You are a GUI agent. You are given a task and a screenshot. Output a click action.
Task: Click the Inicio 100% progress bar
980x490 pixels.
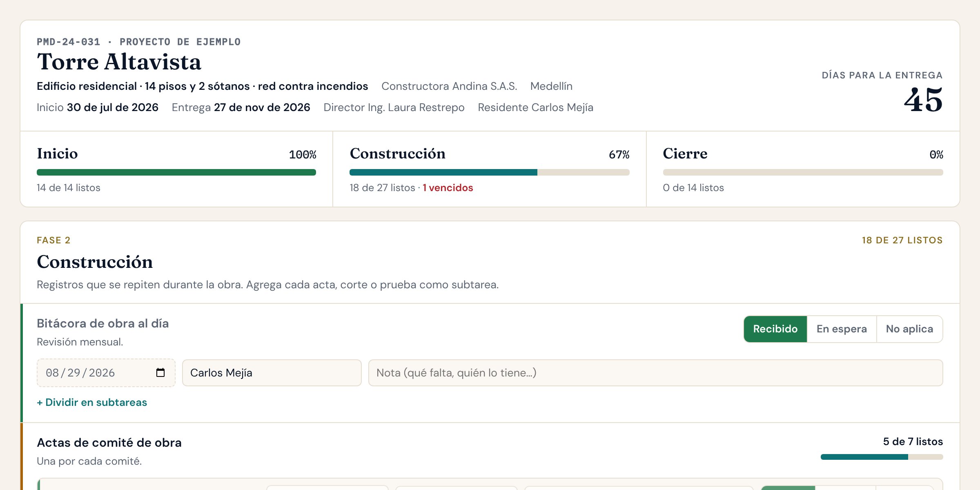176,172
